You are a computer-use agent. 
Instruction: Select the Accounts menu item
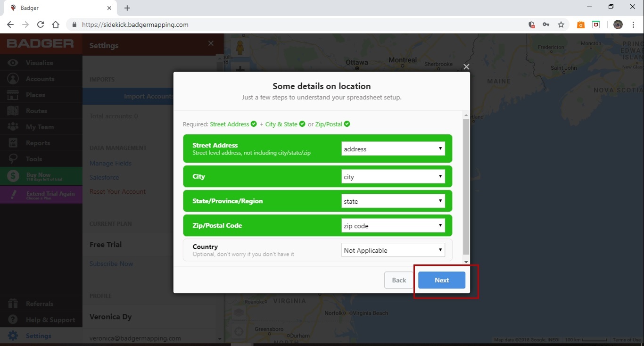coord(40,79)
